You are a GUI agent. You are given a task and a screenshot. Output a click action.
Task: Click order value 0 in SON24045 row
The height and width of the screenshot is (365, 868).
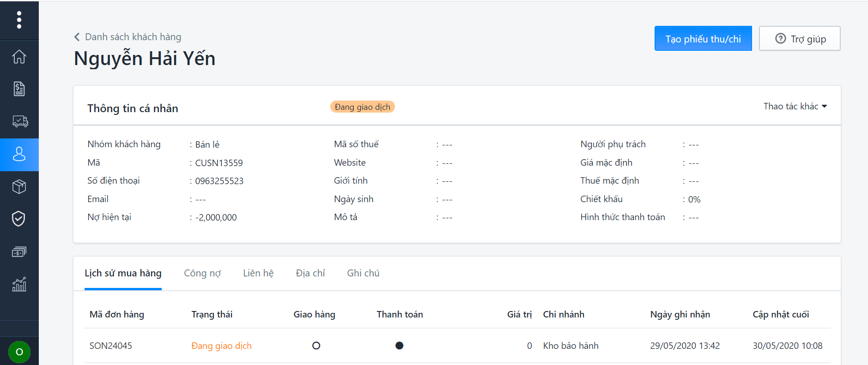pyautogui.click(x=529, y=346)
